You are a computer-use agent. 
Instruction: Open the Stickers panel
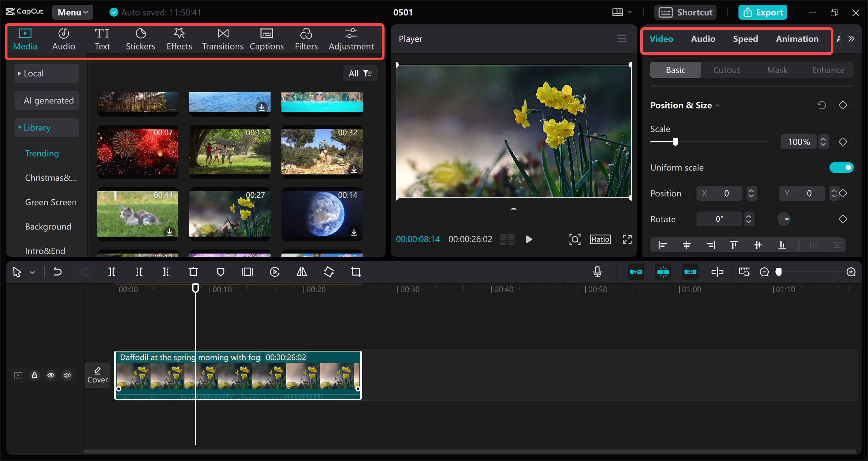pyautogui.click(x=140, y=39)
